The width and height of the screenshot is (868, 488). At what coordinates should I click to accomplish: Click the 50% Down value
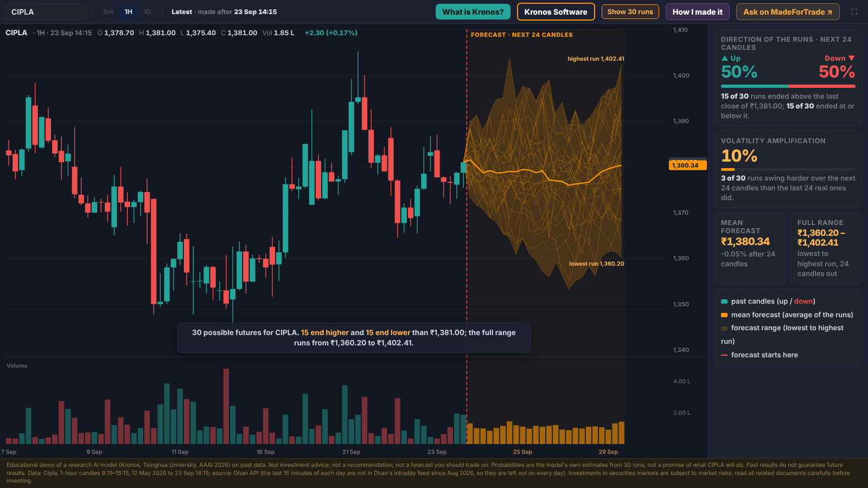coord(837,72)
